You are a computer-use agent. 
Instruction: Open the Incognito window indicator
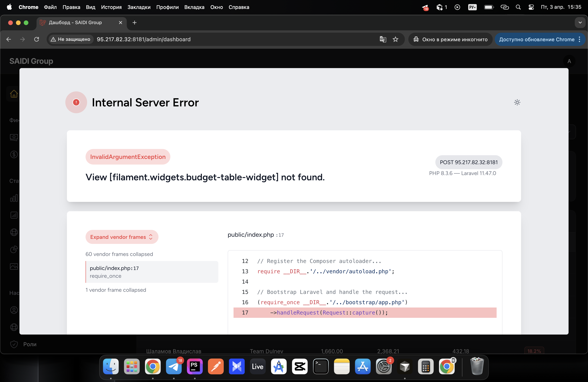click(450, 39)
